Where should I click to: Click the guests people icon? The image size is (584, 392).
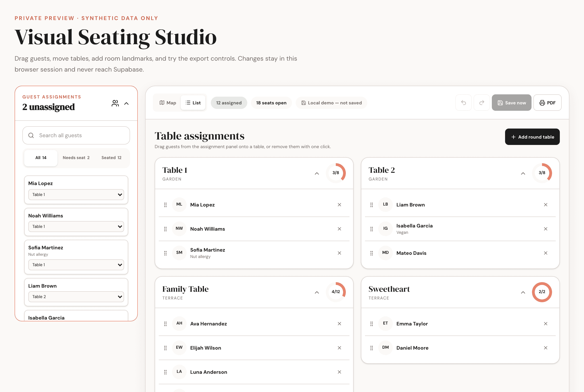point(115,103)
